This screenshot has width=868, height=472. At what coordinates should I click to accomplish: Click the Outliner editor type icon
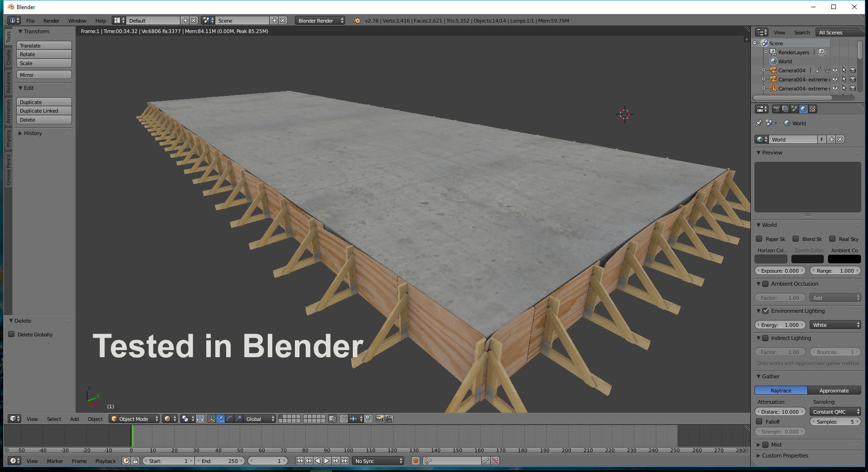[x=762, y=32]
